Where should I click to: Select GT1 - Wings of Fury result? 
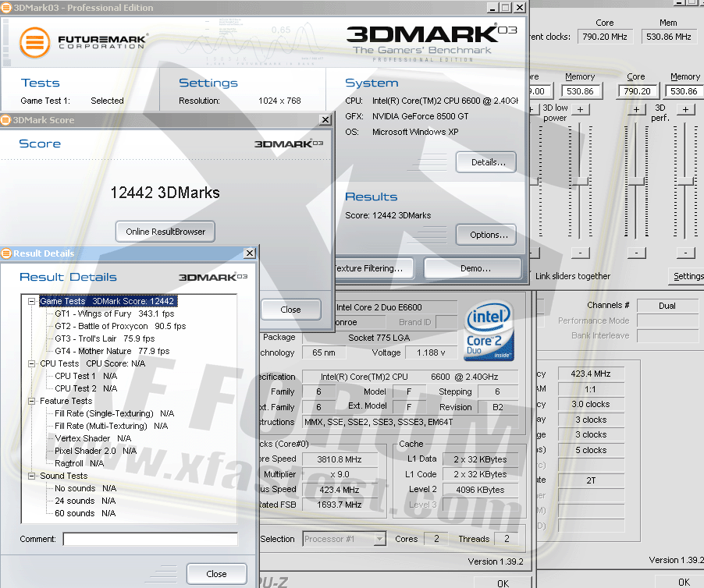pos(115,313)
